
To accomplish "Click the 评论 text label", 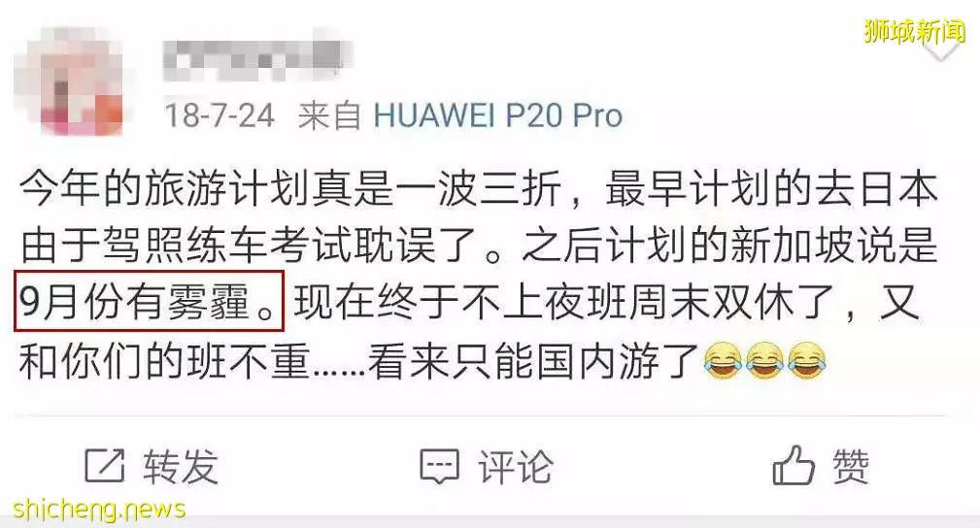I will point(516,467).
